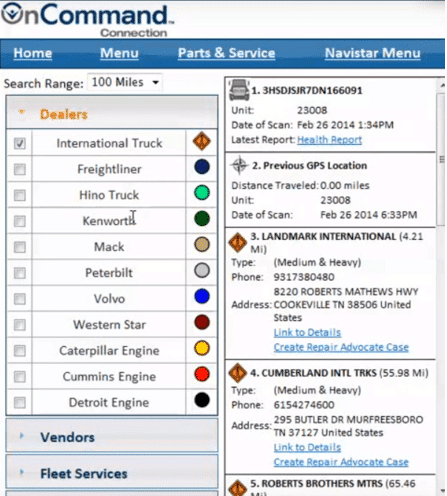
Task: Click the orange diamond icon for Roberts Brothers Mtrs
Action: point(238,488)
